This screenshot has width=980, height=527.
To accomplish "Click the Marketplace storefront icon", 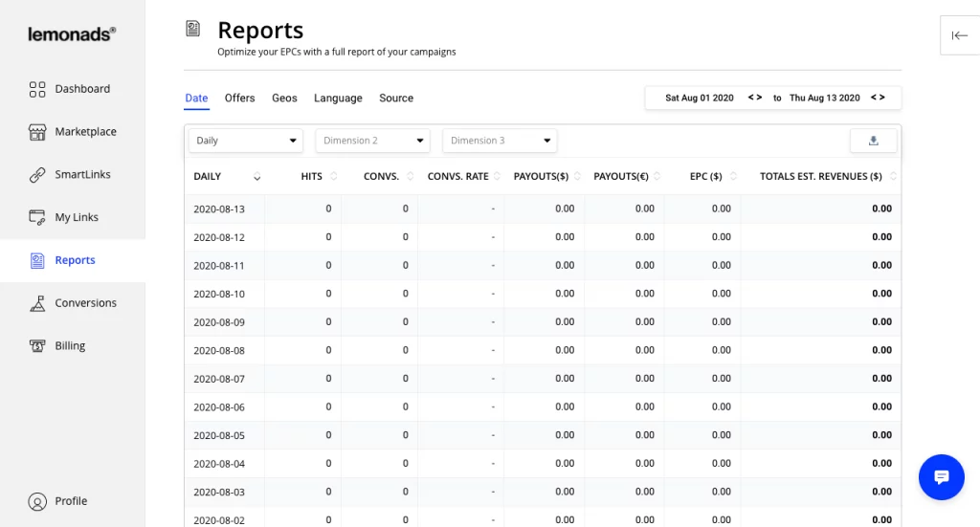I will (x=37, y=132).
